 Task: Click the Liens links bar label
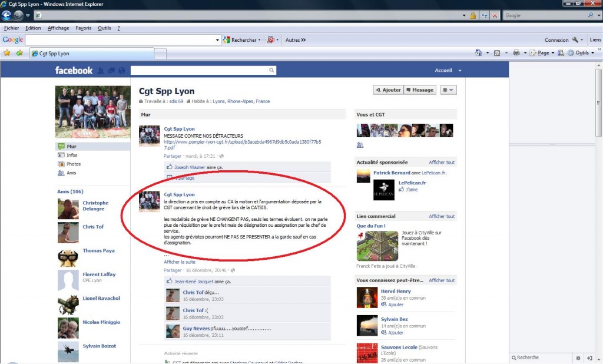tap(595, 39)
